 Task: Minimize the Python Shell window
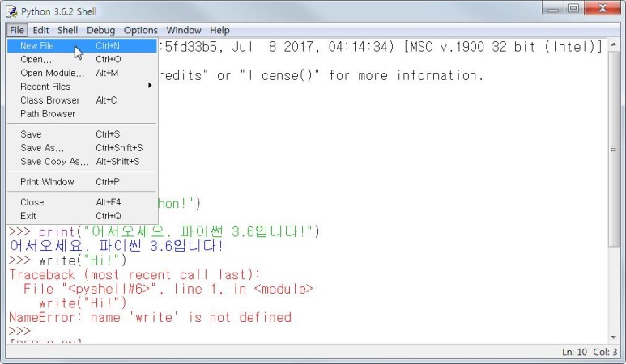click(553, 8)
